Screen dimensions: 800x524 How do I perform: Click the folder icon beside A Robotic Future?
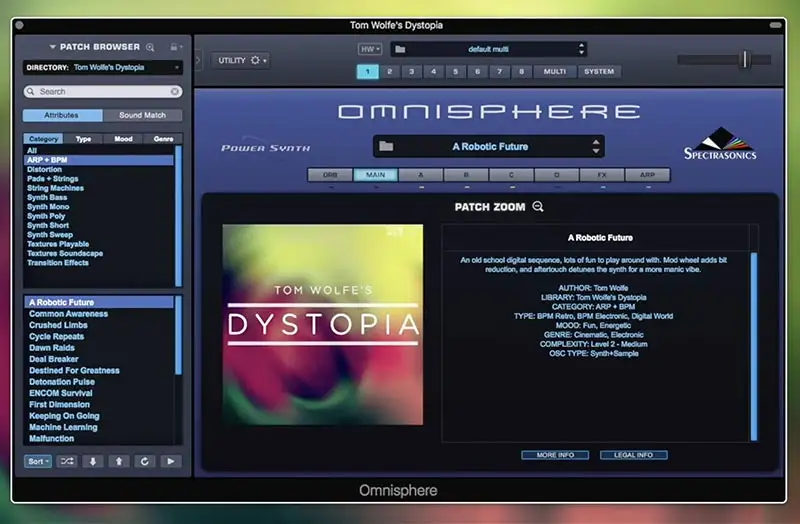[386, 146]
